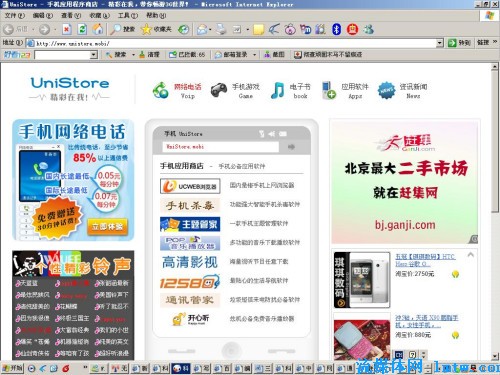Click the 12580 app banner
The image size is (500, 375).
point(190,282)
